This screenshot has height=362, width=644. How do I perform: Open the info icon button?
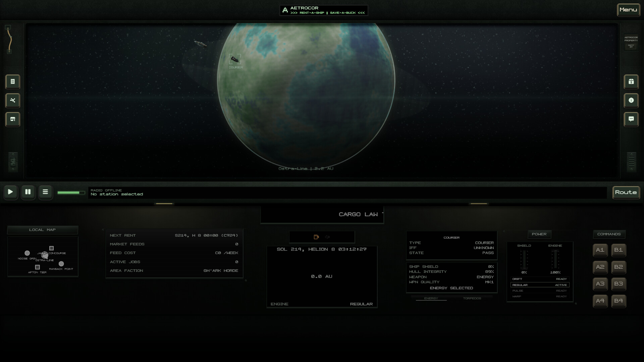coord(631,100)
